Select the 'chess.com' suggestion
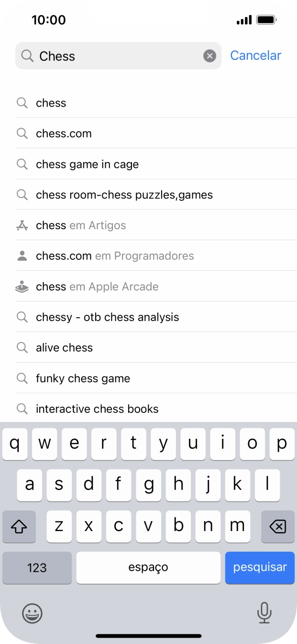The width and height of the screenshot is (297, 644). [64, 133]
